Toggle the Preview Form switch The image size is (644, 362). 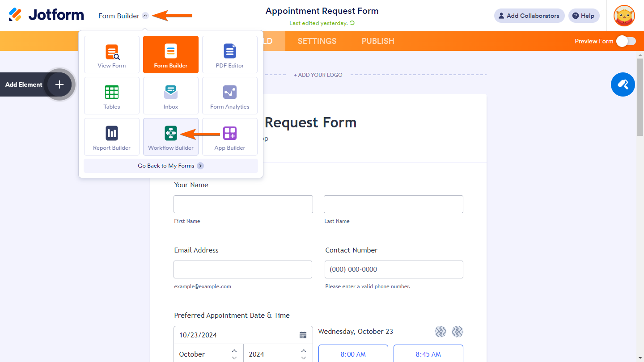pos(626,41)
